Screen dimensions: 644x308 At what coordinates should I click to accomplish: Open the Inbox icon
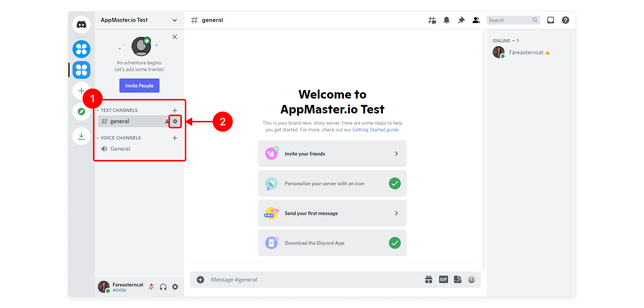click(551, 20)
